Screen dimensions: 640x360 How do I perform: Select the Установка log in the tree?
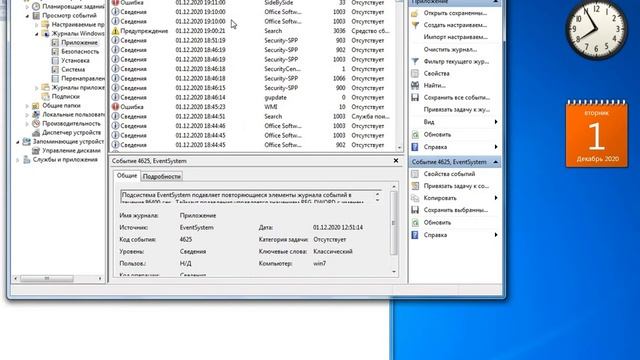tap(75, 60)
